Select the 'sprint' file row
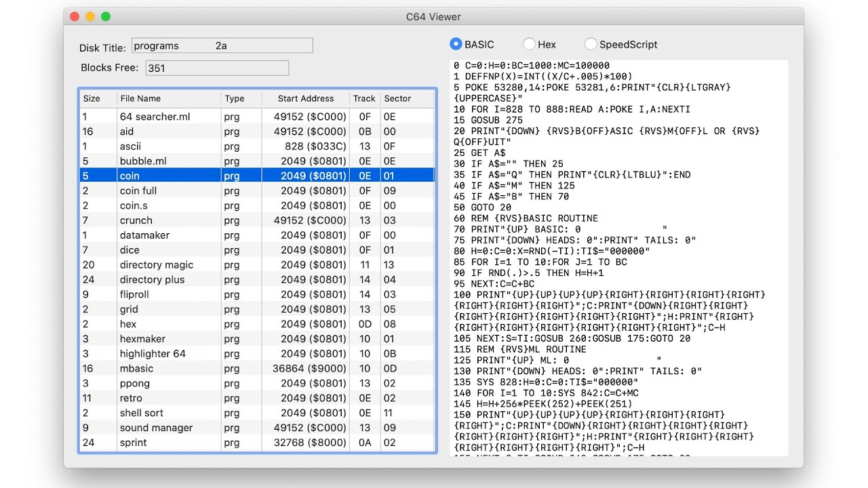The image size is (868, 488). tap(257, 443)
